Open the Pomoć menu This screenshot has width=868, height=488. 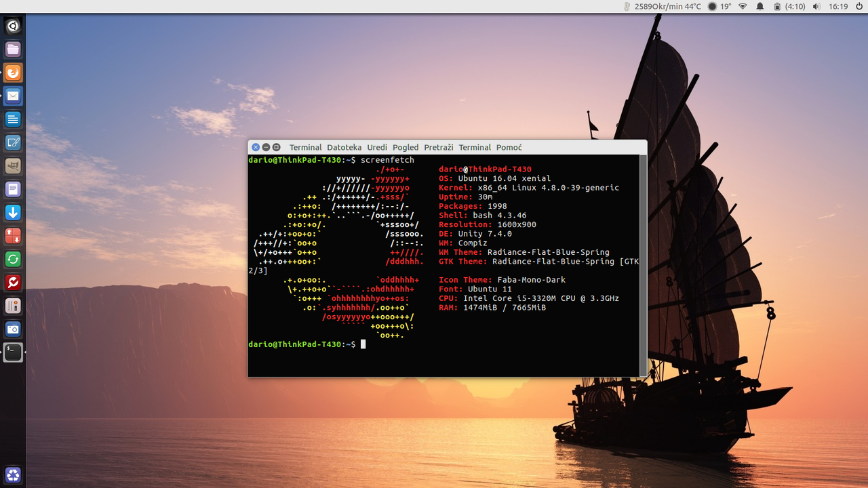click(509, 147)
